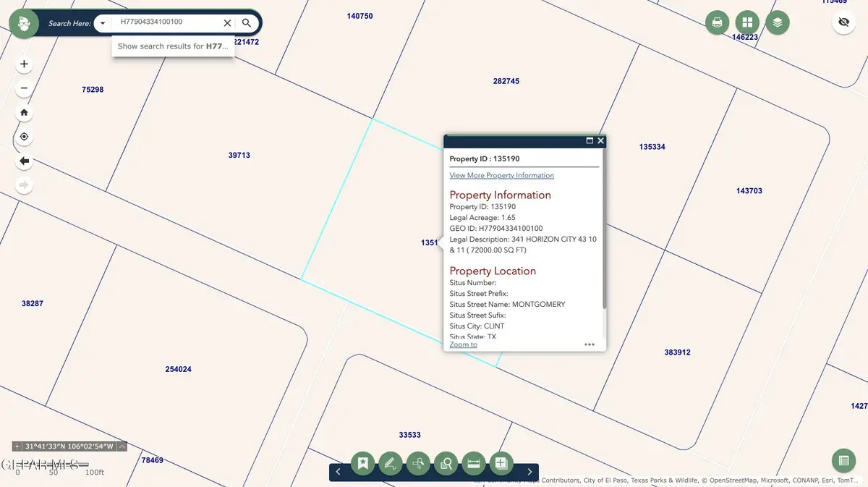Clear the search field text
This screenshot has width=868, height=487.
[x=228, y=23]
